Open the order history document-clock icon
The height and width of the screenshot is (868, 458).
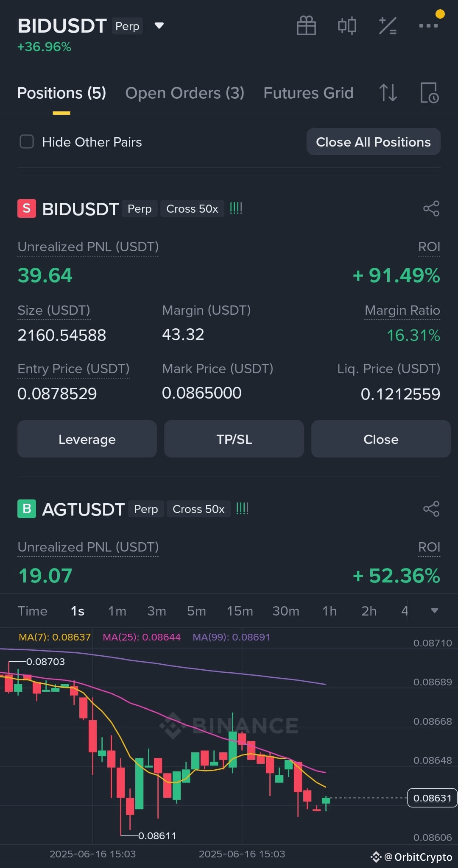(429, 93)
